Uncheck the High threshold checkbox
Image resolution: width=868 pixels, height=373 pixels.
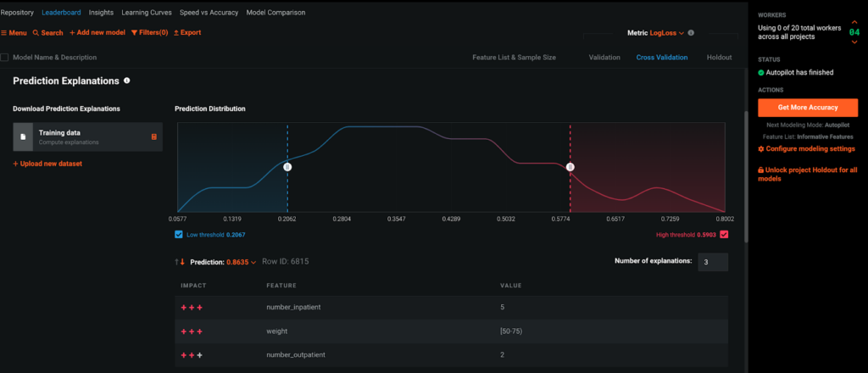pyautogui.click(x=724, y=235)
